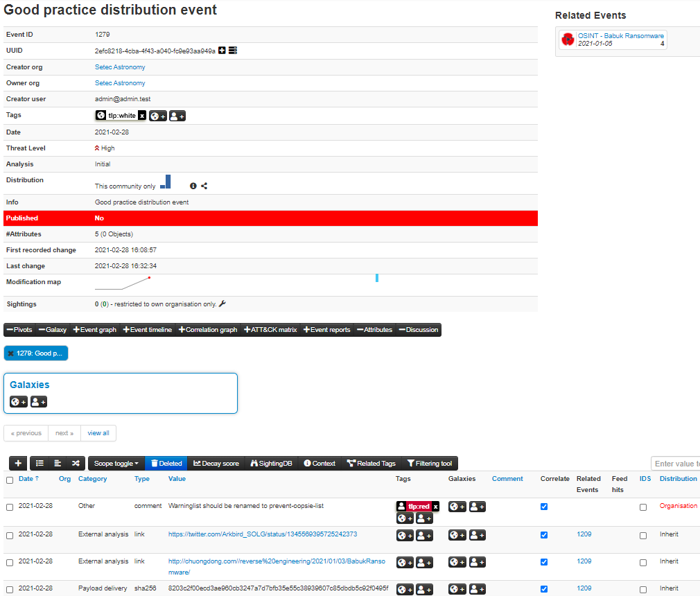Collapse the Attributes section
Screen dimensions: 700x596
374,330
